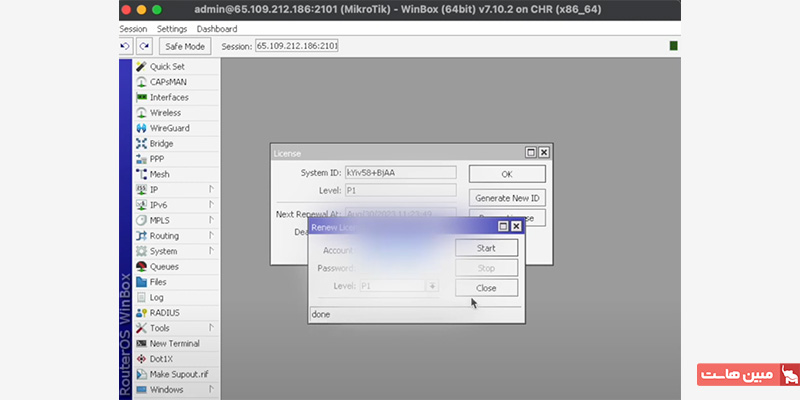Close the License window with X
This screenshot has height=400, width=800.
click(544, 152)
